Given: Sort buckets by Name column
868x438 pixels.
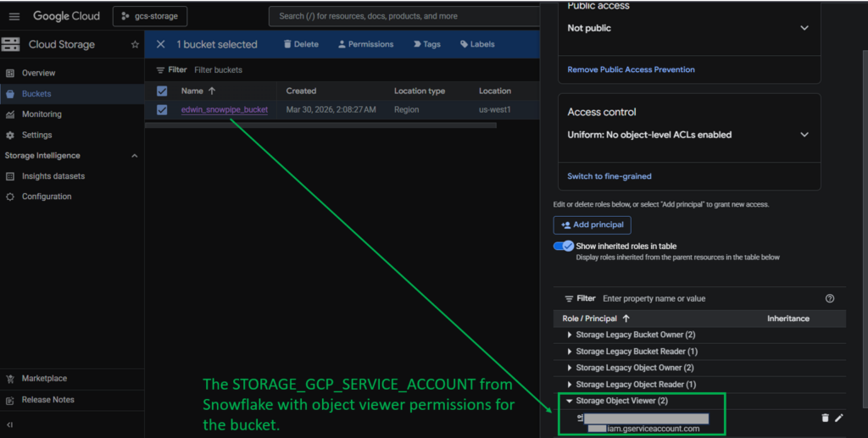Looking at the screenshot, I should (198, 91).
